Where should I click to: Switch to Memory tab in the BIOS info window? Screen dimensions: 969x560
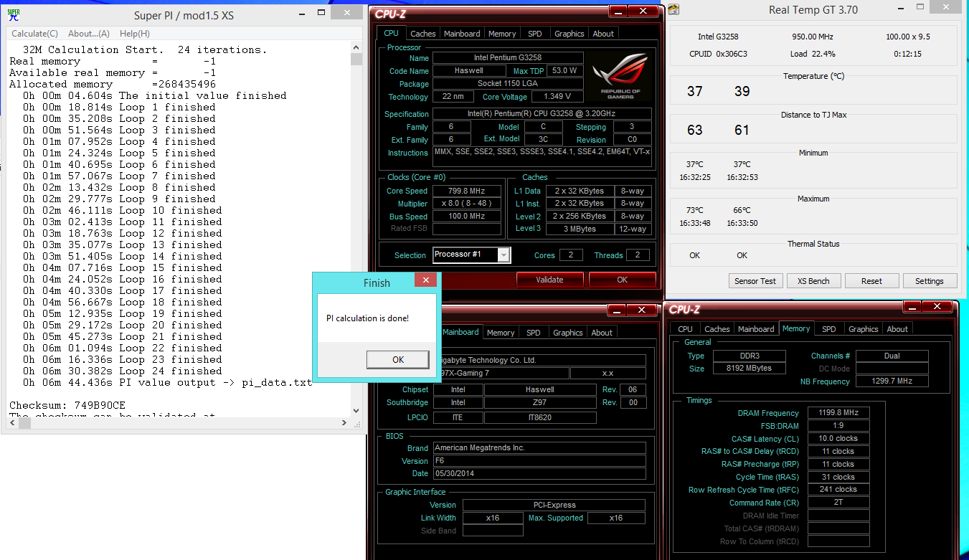501,333
